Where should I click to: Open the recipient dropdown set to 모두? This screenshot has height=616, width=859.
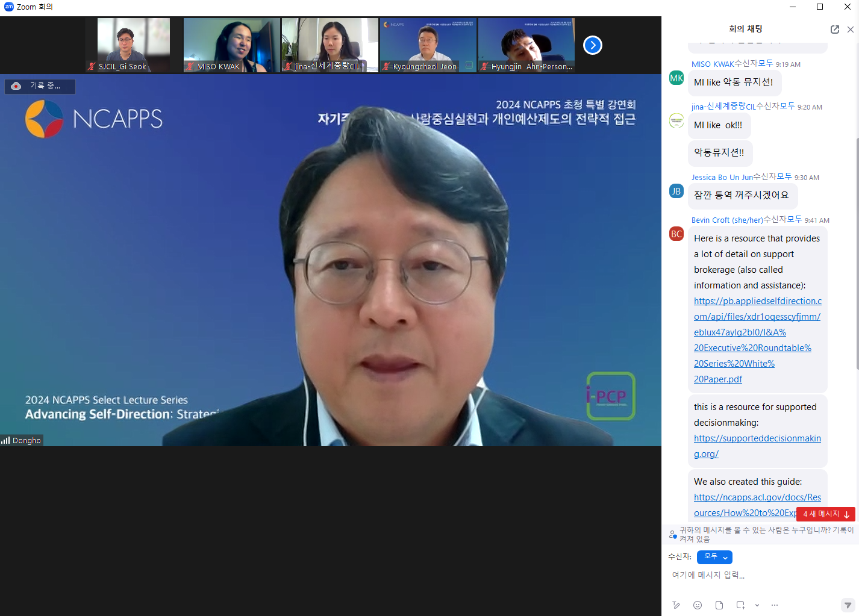714,557
